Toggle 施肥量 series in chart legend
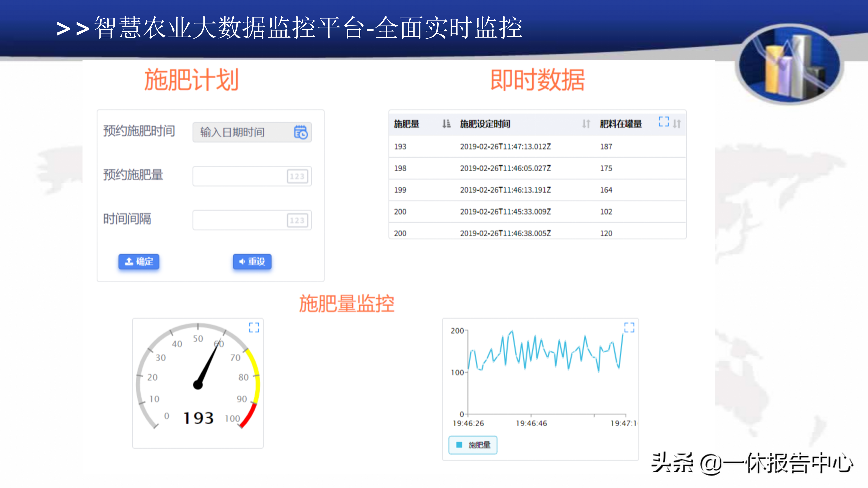 (x=479, y=445)
